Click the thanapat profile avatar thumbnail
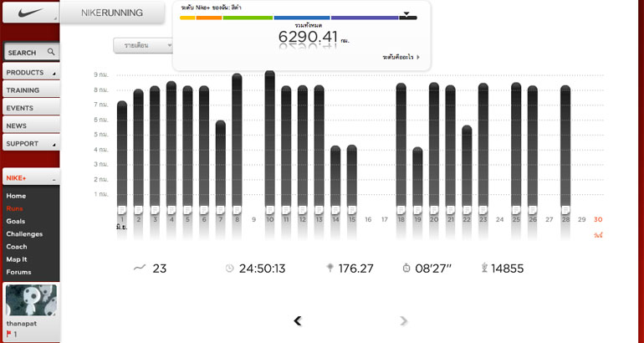 pyautogui.click(x=31, y=299)
